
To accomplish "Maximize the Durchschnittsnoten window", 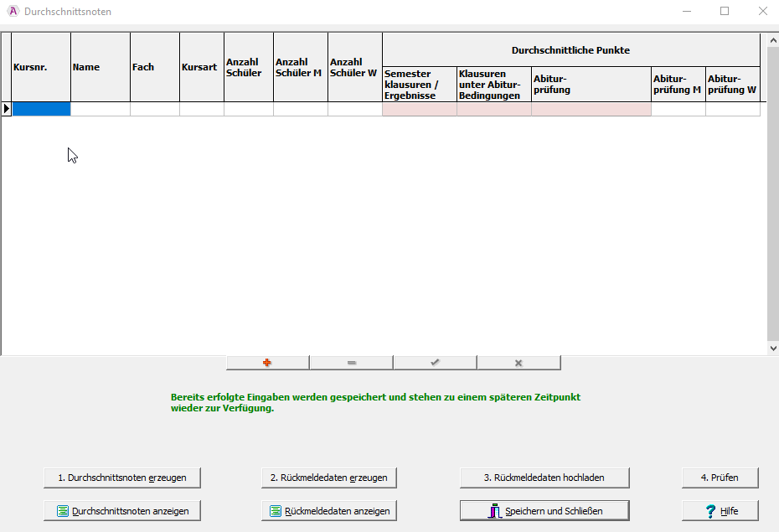I will (725, 11).
